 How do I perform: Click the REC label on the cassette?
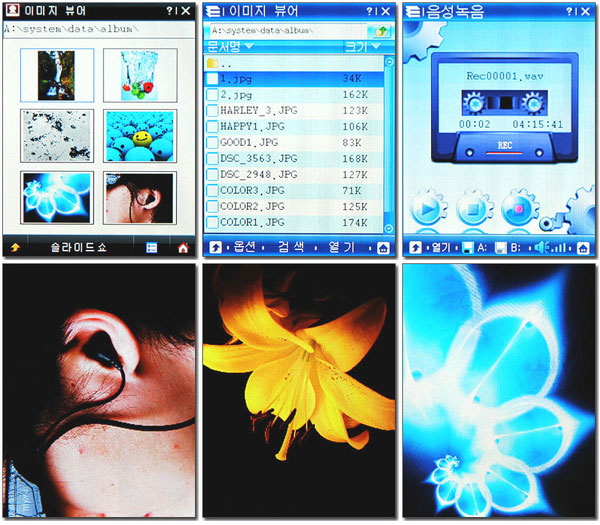point(505,146)
